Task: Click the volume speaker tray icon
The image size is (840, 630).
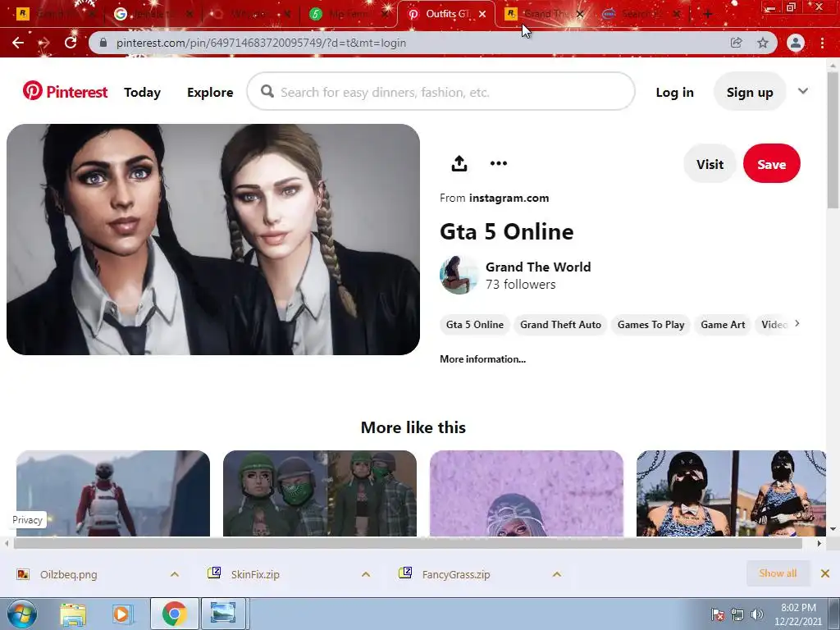Action: pos(756,614)
